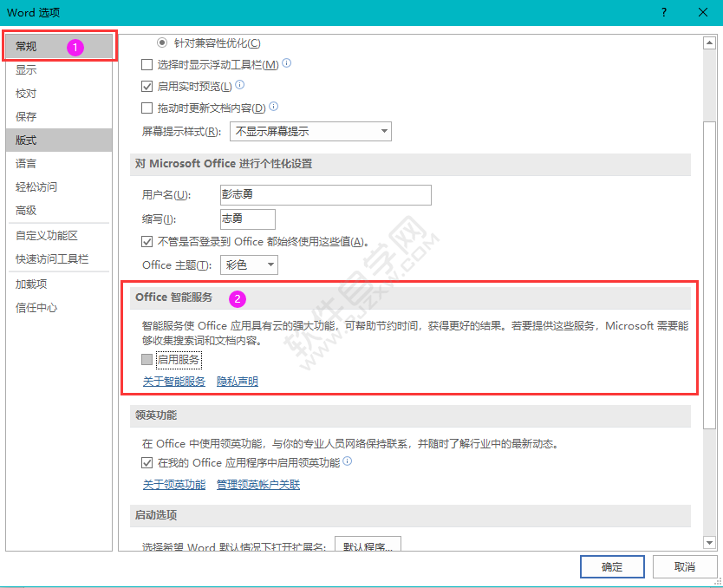Screen dimensions: 723x588
Task: Click the 隐私声明 link
Action: tap(236, 381)
